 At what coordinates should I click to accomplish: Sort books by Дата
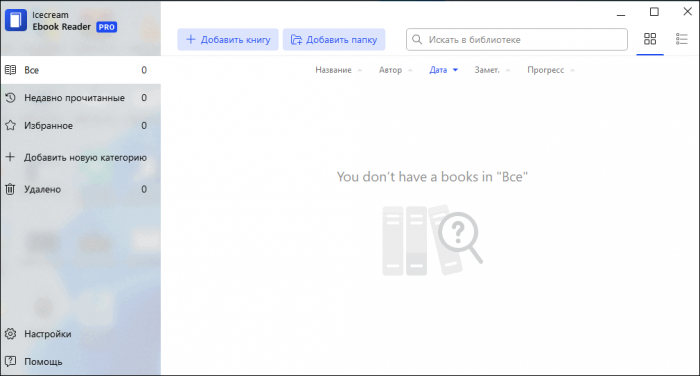tap(443, 70)
